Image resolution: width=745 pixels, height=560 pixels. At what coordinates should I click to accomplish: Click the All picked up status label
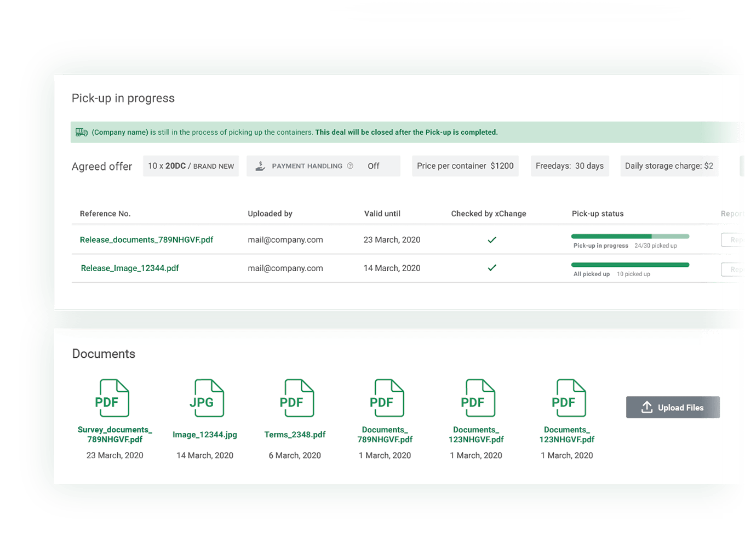592,274
